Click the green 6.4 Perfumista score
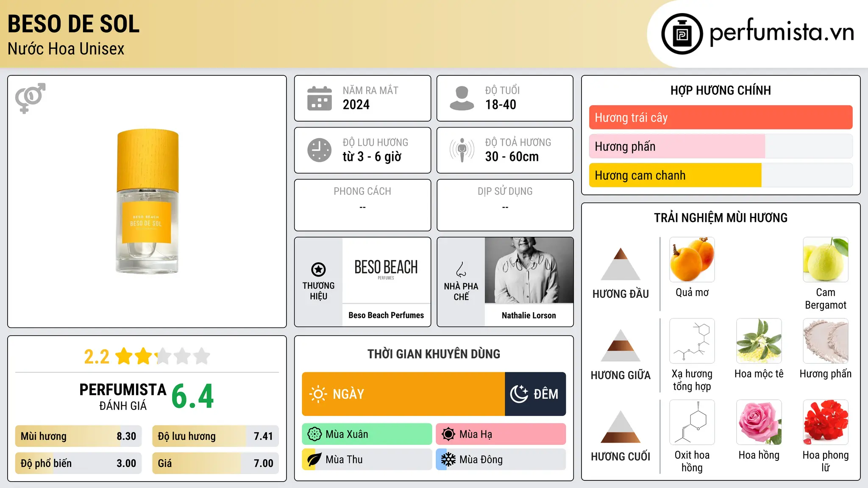Viewport: 868px width, 488px height. (192, 396)
